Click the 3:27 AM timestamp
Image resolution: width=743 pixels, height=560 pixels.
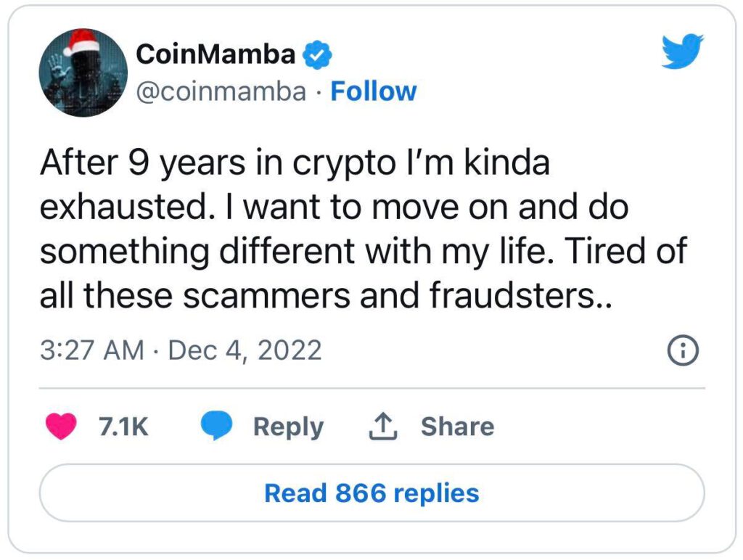click(x=92, y=350)
